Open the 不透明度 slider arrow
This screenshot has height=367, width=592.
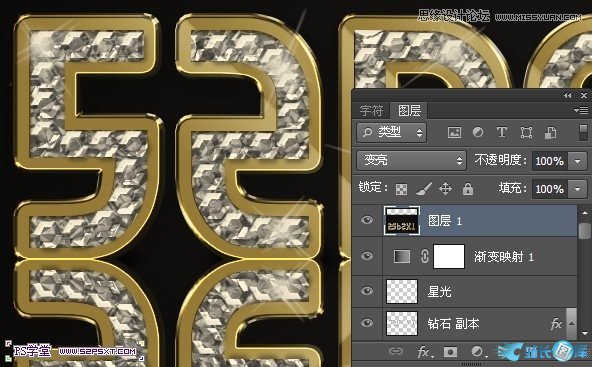coord(578,161)
